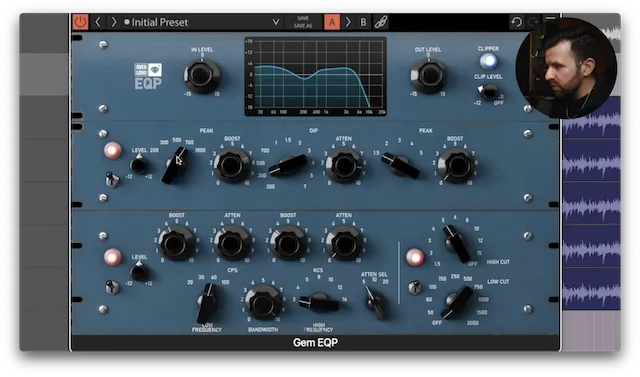
Task: Click the high frequency ATTEN knob
Action: coord(344,244)
